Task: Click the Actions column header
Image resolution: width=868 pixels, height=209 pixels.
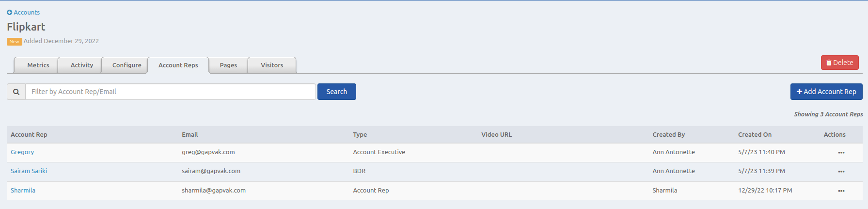Action: pos(835,135)
